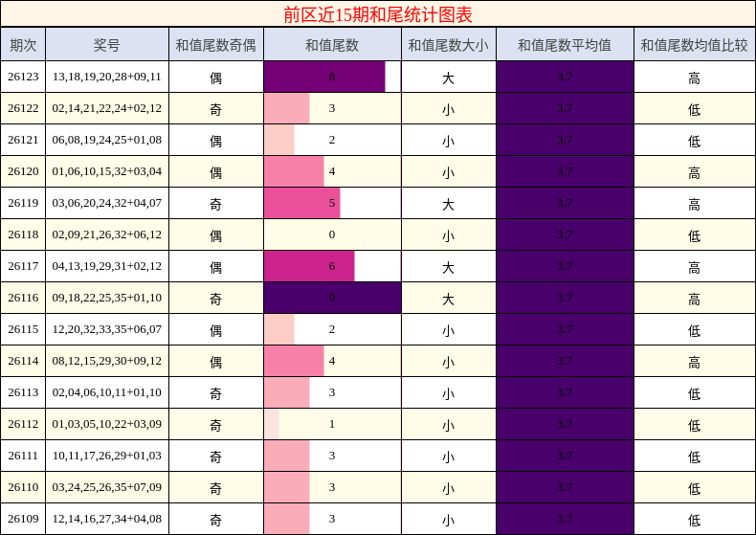Click issue number 26120

coord(23,171)
